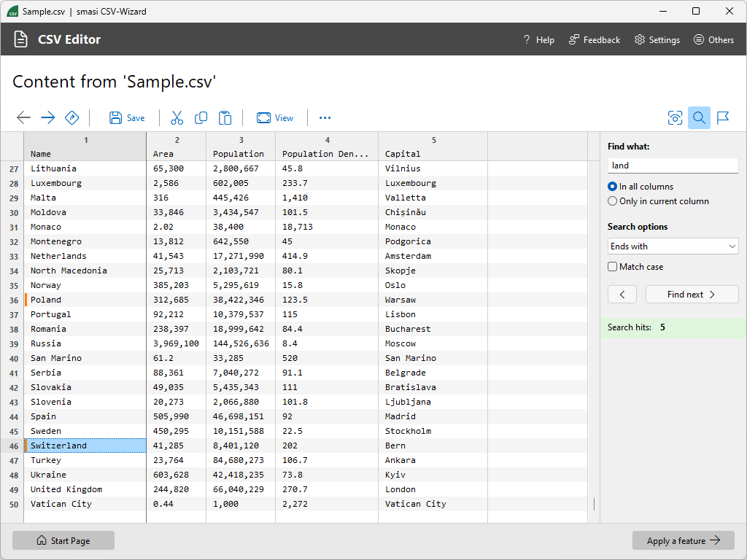Paste clipboard contents via Paste icon
The height and width of the screenshot is (560, 747).
(225, 117)
